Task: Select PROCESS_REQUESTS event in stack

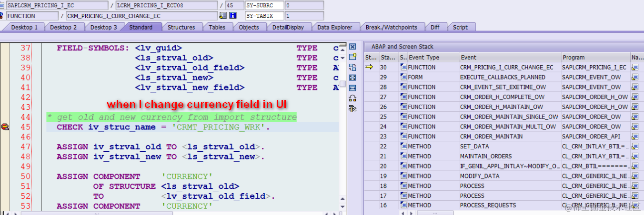Action: [x=510, y=205]
